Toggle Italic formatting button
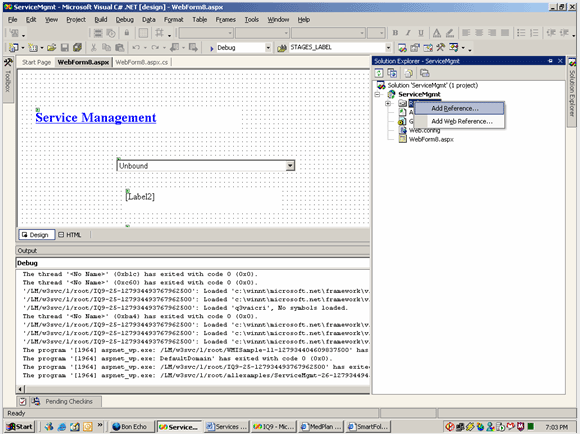The image size is (580, 434). (408, 33)
